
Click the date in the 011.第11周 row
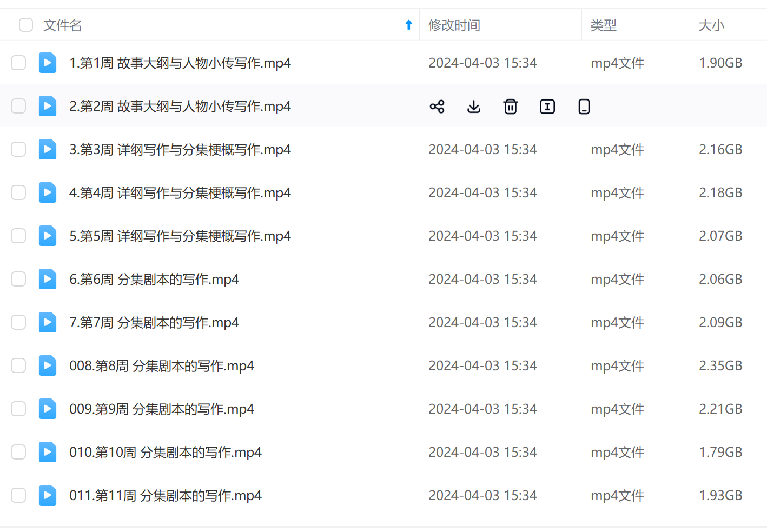[x=482, y=496]
